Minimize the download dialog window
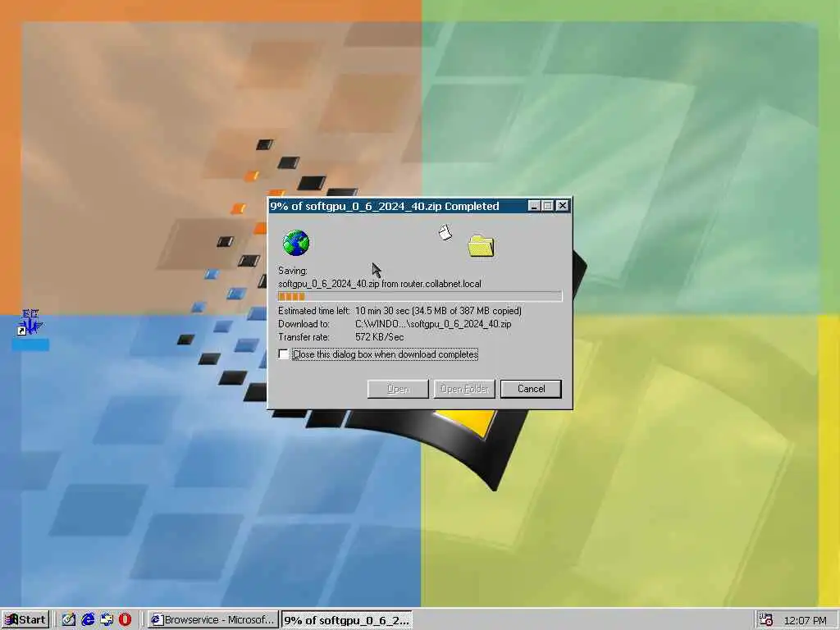The image size is (840, 630). tap(533, 206)
